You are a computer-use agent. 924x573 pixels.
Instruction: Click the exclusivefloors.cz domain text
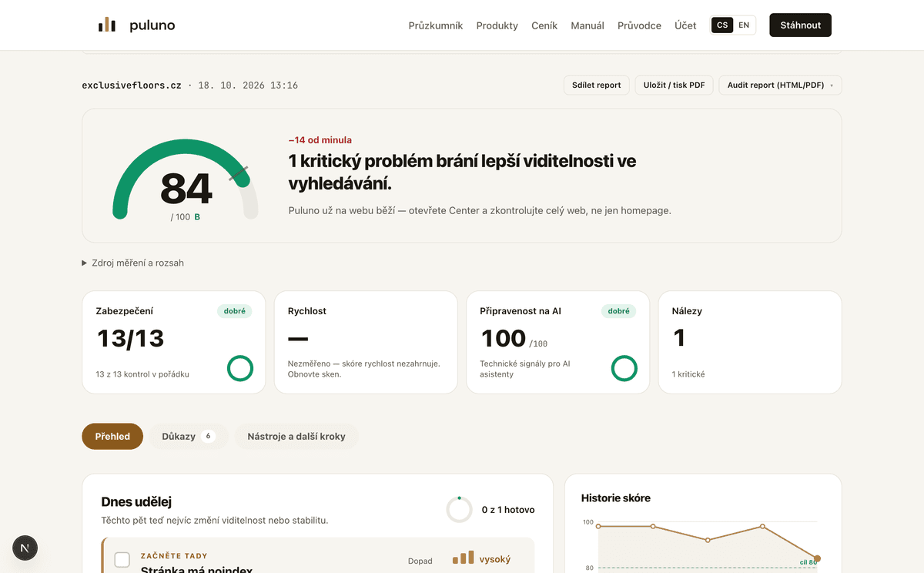pyautogui.click(x=132, y=85)
